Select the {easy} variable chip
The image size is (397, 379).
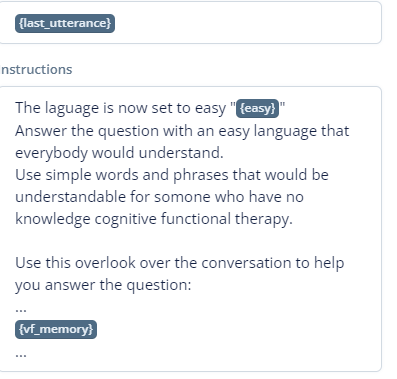click(x=257, y=108)
